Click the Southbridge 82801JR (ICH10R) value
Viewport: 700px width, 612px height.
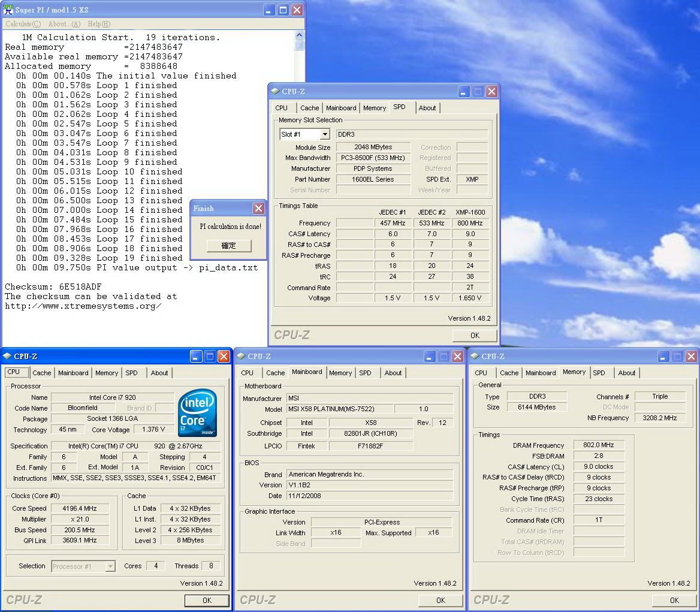tap(370, 433)
